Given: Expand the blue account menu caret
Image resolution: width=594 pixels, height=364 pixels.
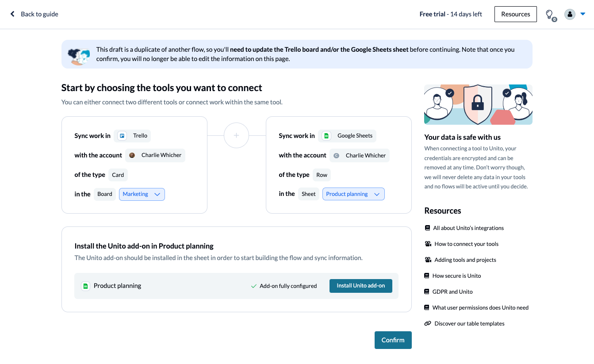Looking at the screenshot, I should click(x=583, y=14).
